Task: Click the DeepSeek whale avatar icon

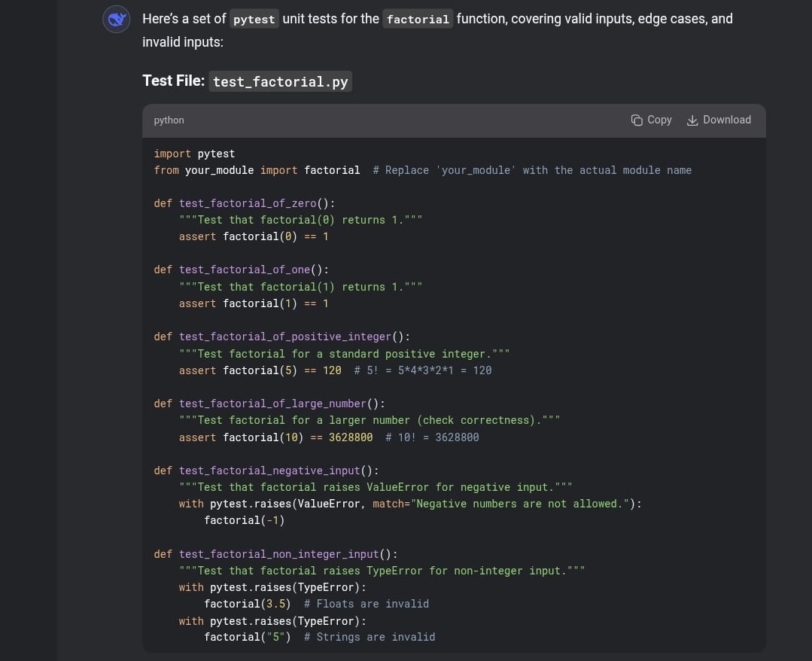Action: (117, 19)
